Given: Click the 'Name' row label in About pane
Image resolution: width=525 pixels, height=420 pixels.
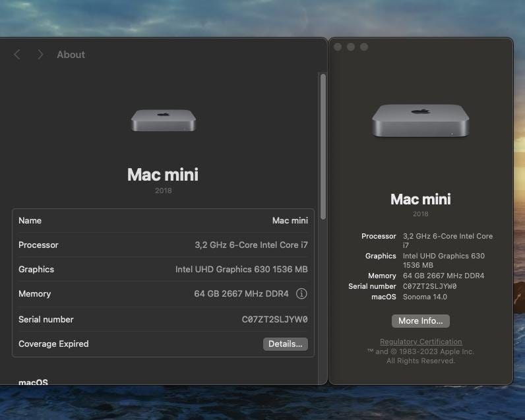Looking at the screenshot, I should click(x=30, y=220).
